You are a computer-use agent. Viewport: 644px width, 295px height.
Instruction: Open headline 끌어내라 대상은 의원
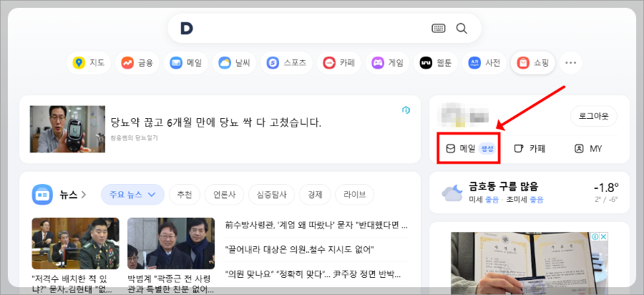[x=299, y=249]
